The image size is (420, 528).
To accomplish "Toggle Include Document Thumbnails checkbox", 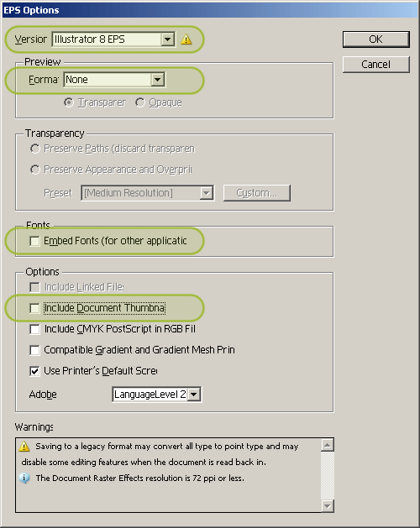I will [34, 308].
